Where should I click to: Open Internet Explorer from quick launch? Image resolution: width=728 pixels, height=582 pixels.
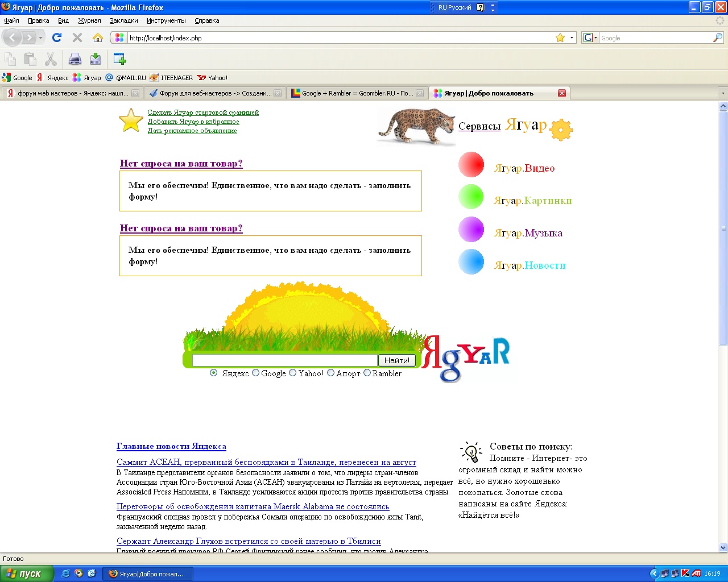(x=65, y=573)
